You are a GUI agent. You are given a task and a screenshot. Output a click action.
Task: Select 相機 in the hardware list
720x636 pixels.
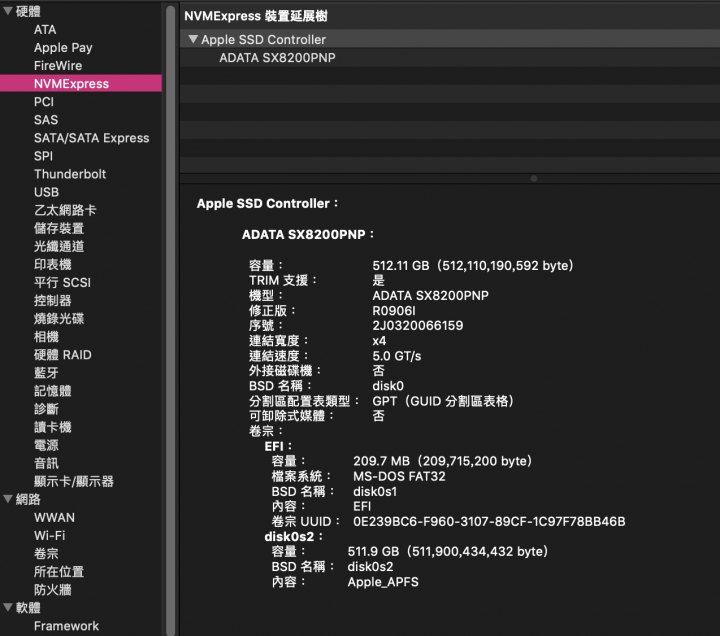point(46,337)
